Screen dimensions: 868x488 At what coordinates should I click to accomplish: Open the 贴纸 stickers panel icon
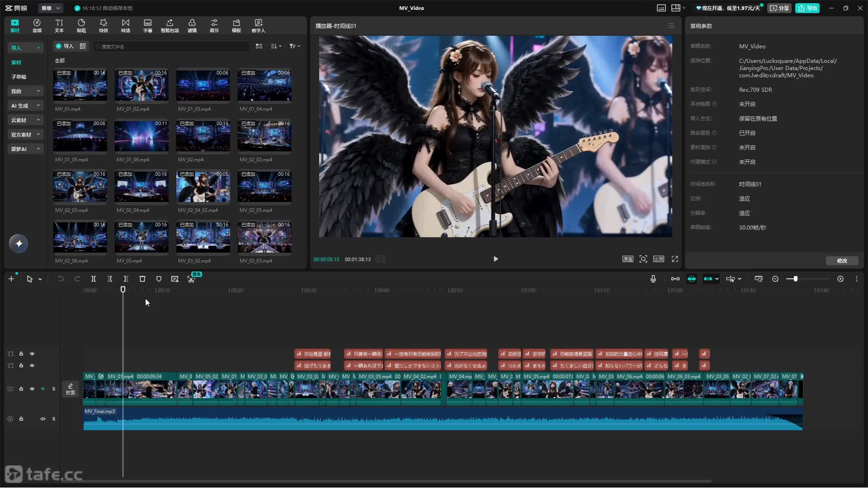(x=81, y=26)
